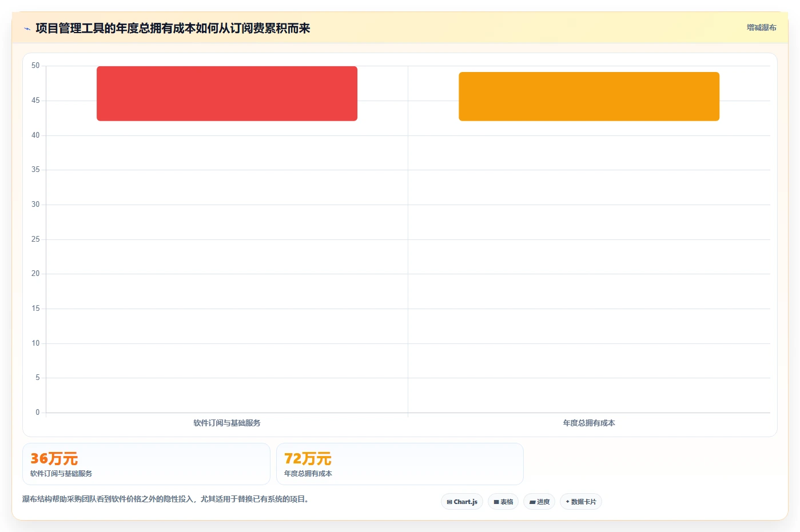Select the orange 年度总拥有成本 bar

[x=589, y=97]
